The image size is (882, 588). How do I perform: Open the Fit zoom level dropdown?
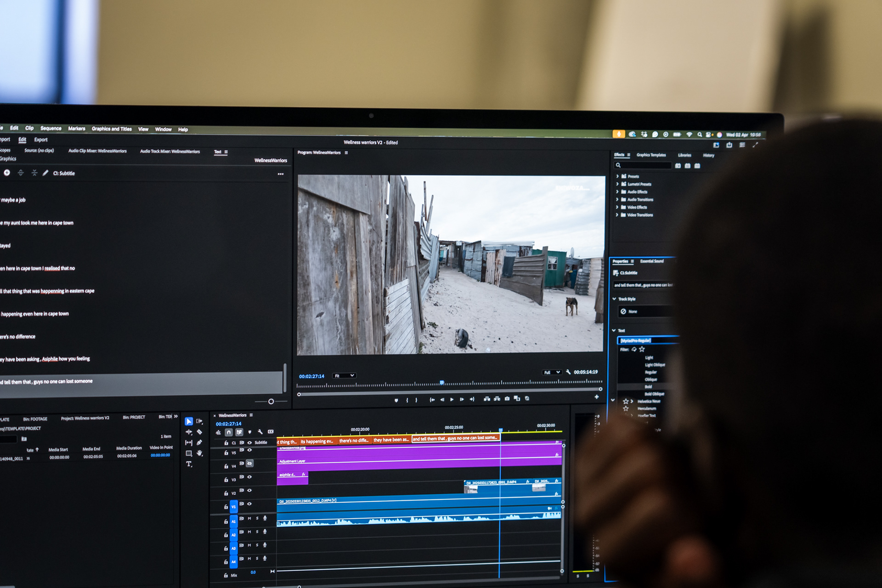point(345,376)
